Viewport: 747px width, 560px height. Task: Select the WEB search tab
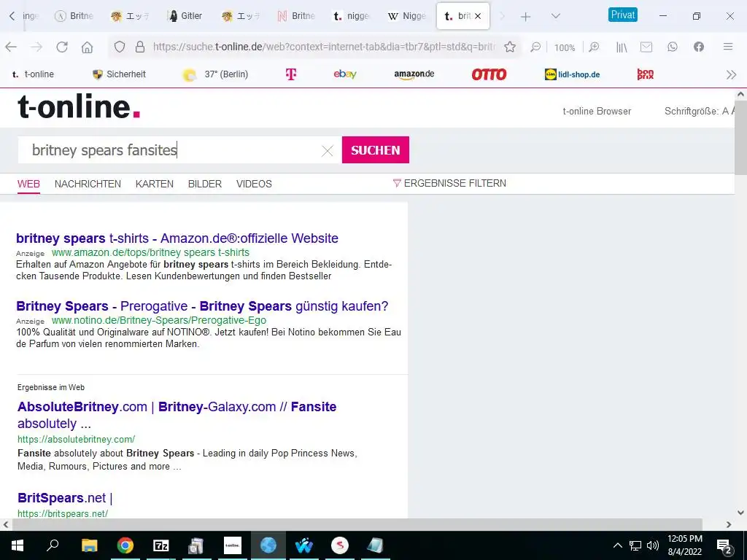[x=28, y=184]
